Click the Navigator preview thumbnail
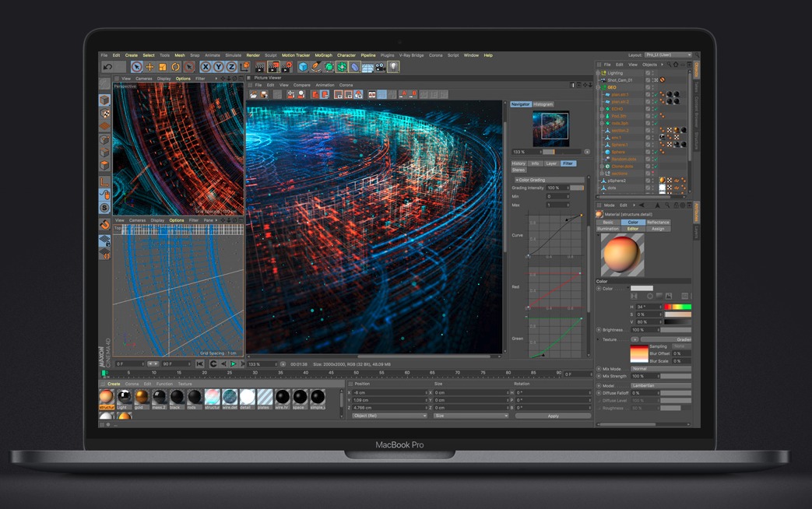Screen dimensions: 812x509 coord(551,128)
